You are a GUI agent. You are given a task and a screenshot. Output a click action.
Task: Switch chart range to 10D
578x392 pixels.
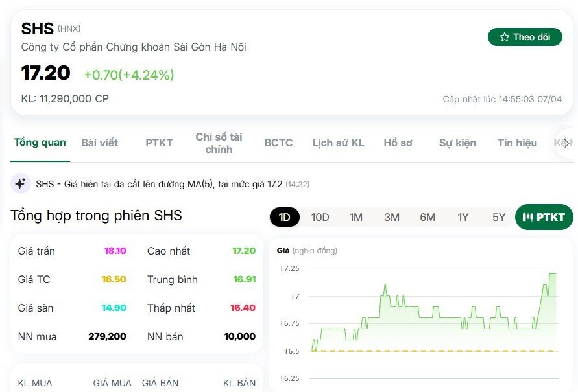319,217
